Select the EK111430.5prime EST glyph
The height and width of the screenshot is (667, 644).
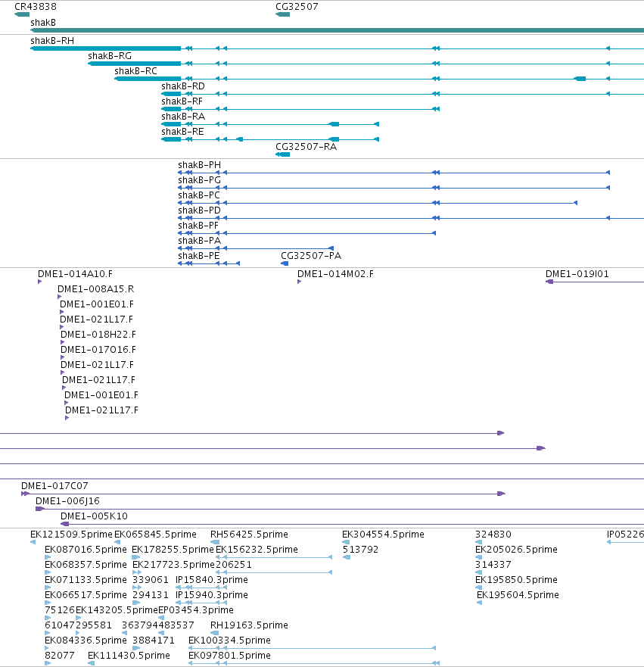click(x=91, y=663)
